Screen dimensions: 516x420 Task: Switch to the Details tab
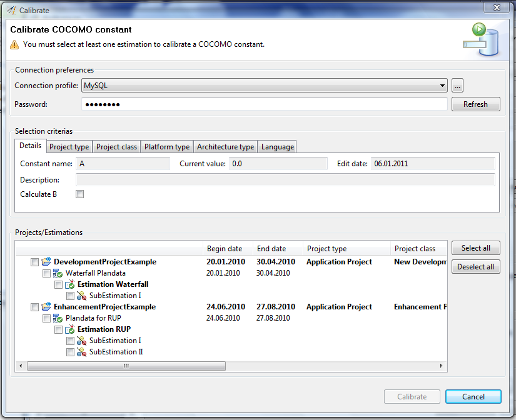point(30,146)
